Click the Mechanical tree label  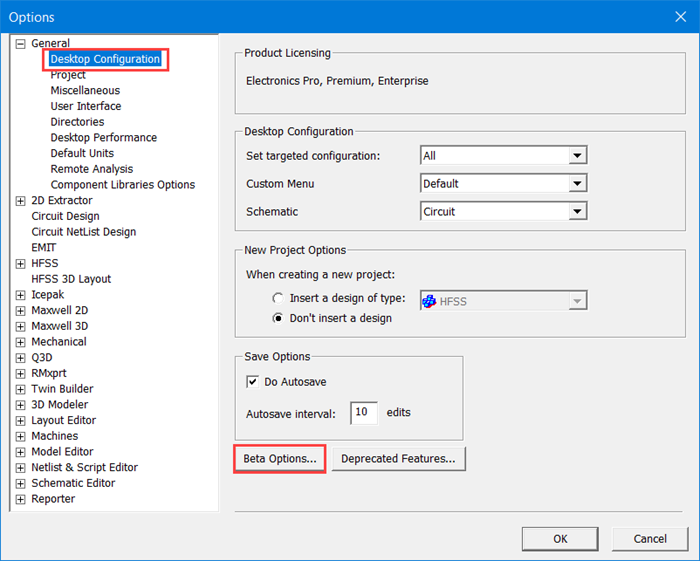pos(59,342)
